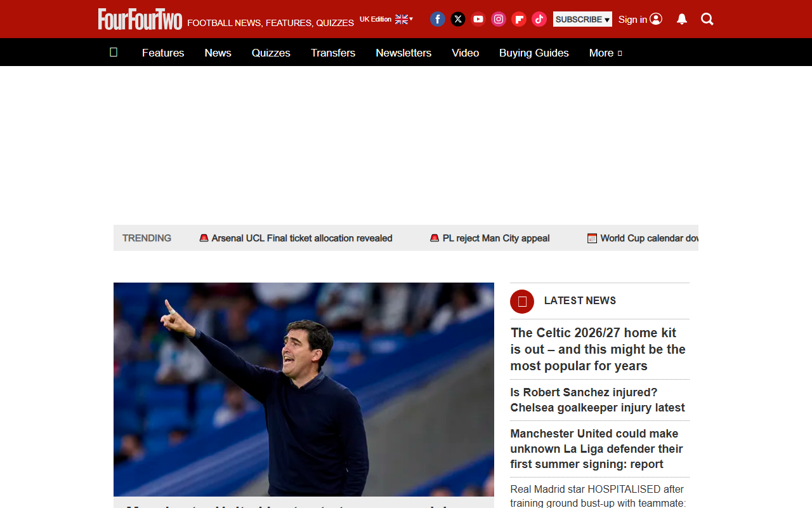The height and width of the screenshot is (508, 812).
Task: Click Sign in
Action: pyautogui.click(x=640, y=19)
